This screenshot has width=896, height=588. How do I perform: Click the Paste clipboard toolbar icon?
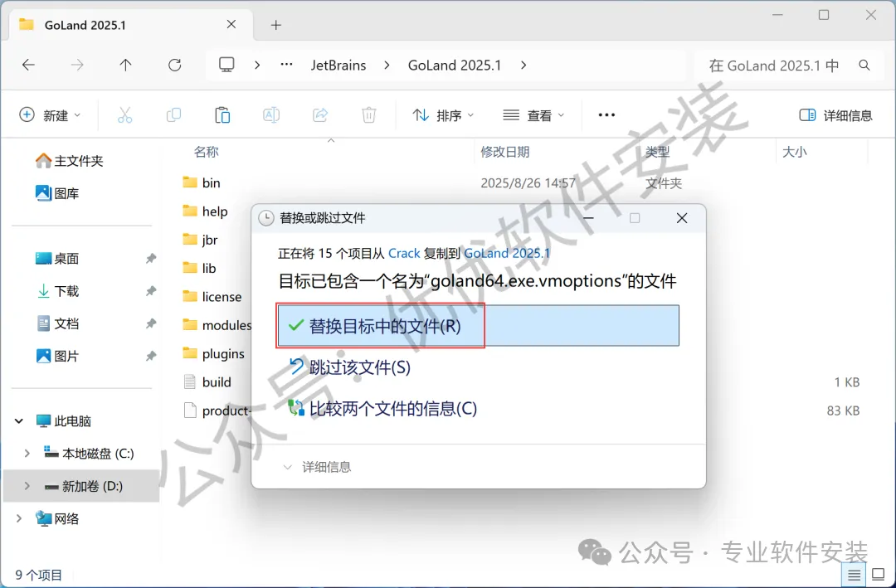pyautogui.click(x=222, y=115)
